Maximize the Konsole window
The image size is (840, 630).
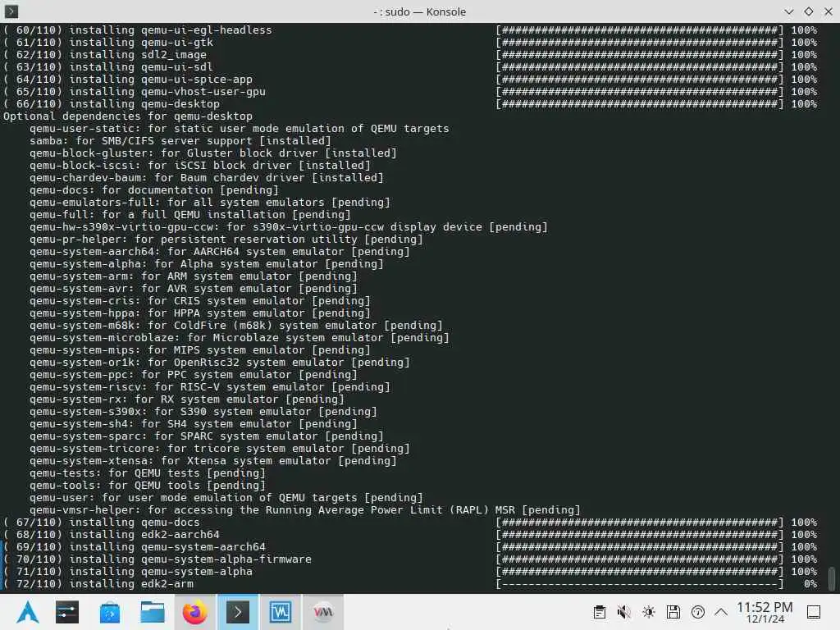[x=808, y=11]
